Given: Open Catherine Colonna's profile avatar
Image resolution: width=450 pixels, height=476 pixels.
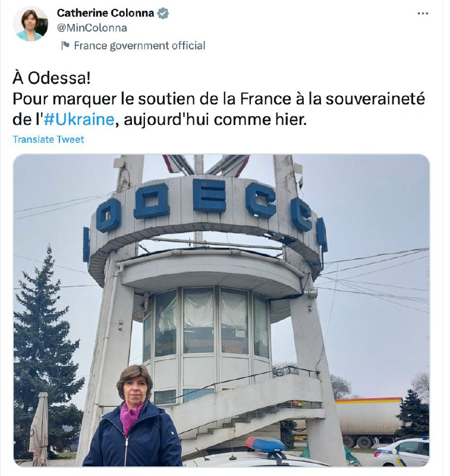Looking at the screenshot, I should (30, 24).
